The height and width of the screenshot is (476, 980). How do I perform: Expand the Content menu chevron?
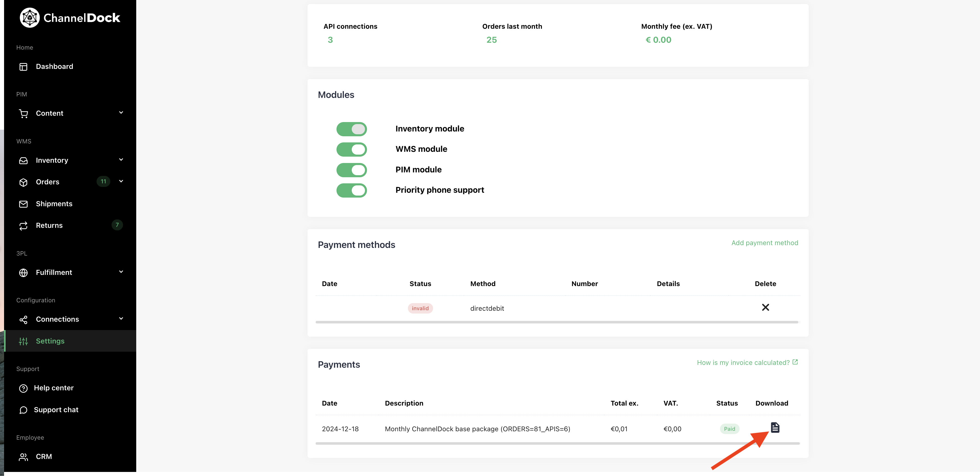click(121, 113)
